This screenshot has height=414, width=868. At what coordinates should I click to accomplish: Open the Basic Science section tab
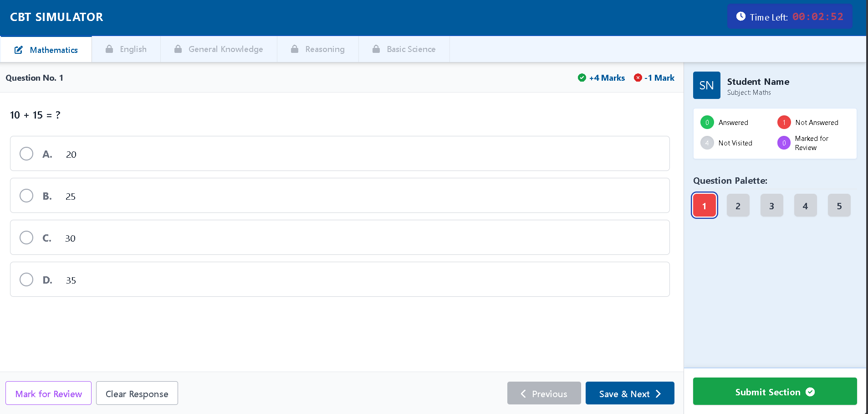[x=404, y=49]
